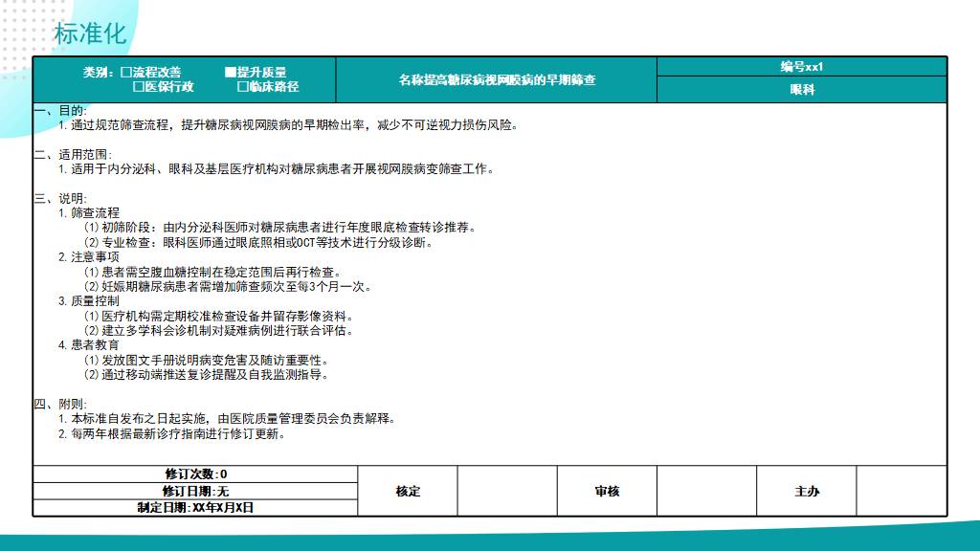This screenshot has width=980, height=551.
Task: Tick the 医保行政 checkbox
Action: pyautogui.click(x=138, y=87)
